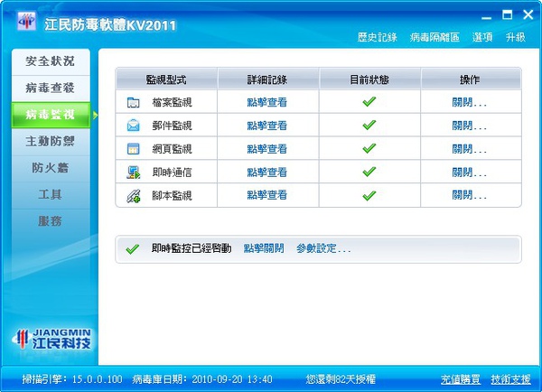Click the 病毒庫日期 2010-09-20 13:40 text
This screenshot has height=392, width=542.
[202, 379]
